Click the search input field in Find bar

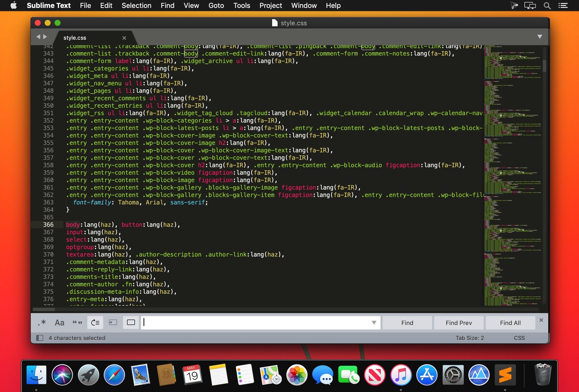259,323
